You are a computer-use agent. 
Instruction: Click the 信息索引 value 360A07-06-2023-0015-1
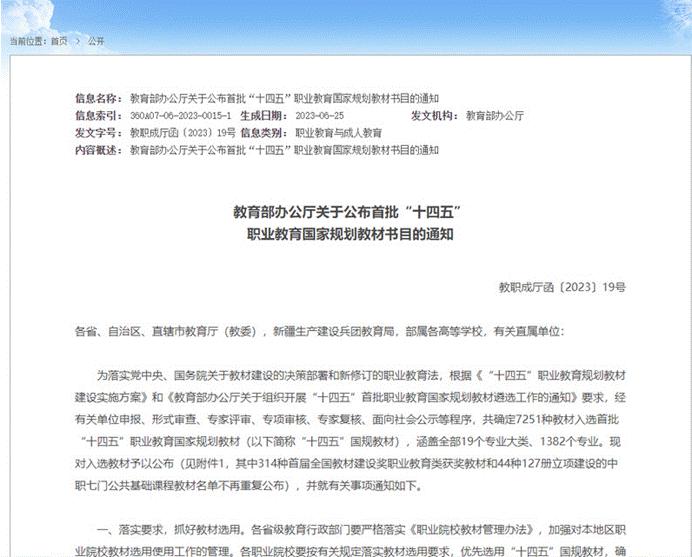181,116
